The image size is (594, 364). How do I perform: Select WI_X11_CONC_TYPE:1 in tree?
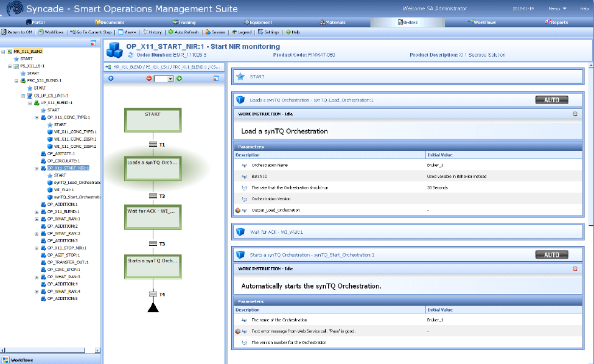75,132
